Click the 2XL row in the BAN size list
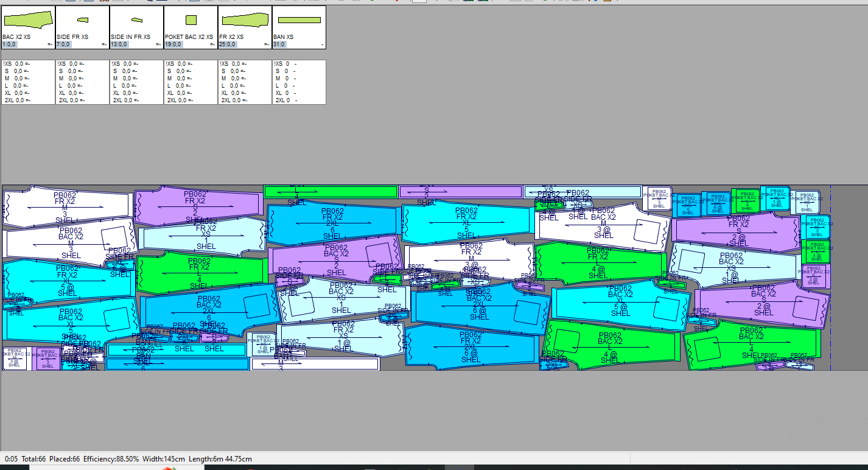 pyautogui.click(x=283, y=100)
